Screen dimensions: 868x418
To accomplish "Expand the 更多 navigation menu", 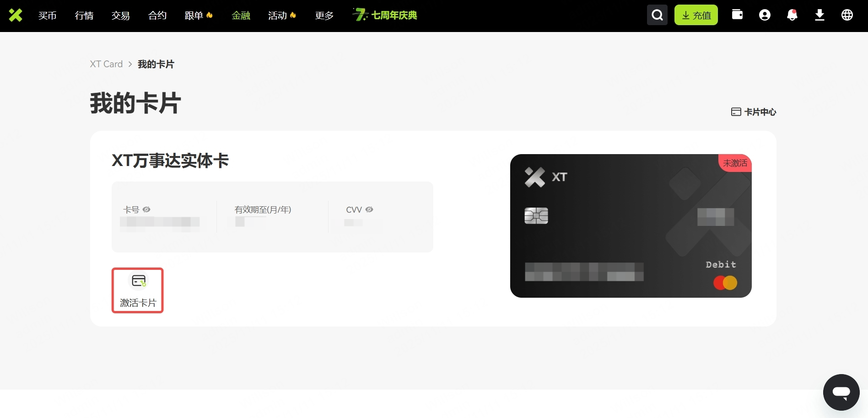I will click(324, 15).
